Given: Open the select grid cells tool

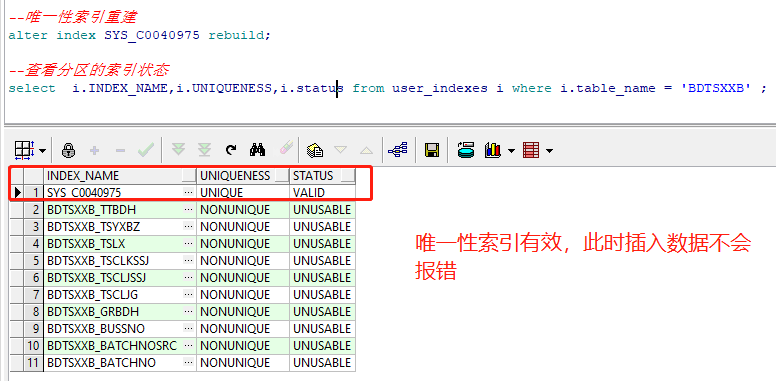Looking at the screenshot, I should [x=24, y=150].
